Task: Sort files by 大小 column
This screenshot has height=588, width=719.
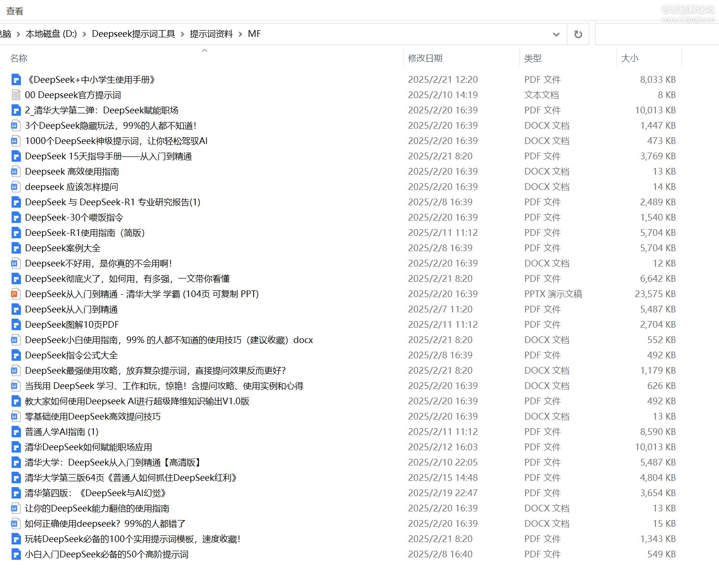Action: pyautogui.click(x=630, y=58)
